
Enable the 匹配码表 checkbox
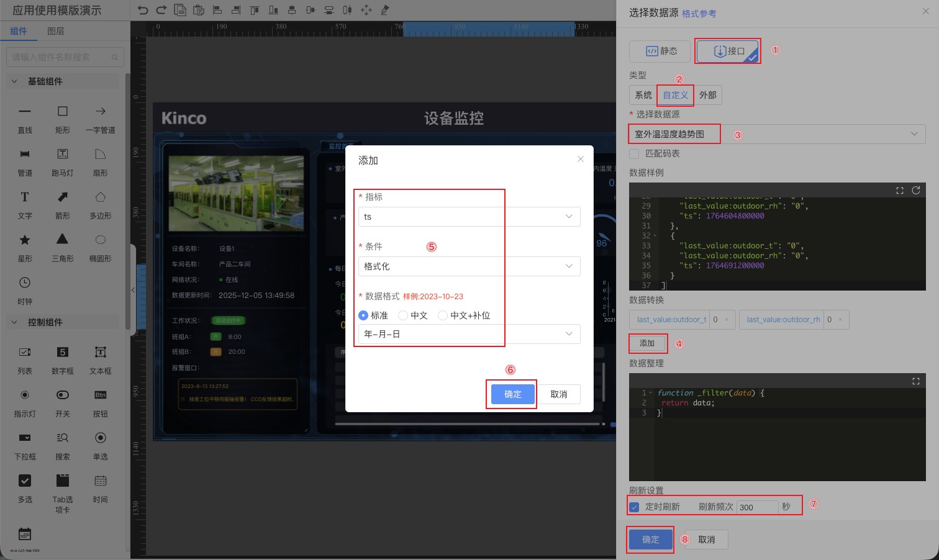point(634,153)
